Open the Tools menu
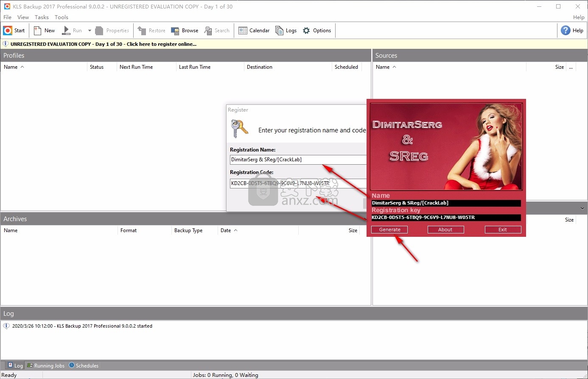The width and height of the screenshot is (588, 379). point(62,17)
